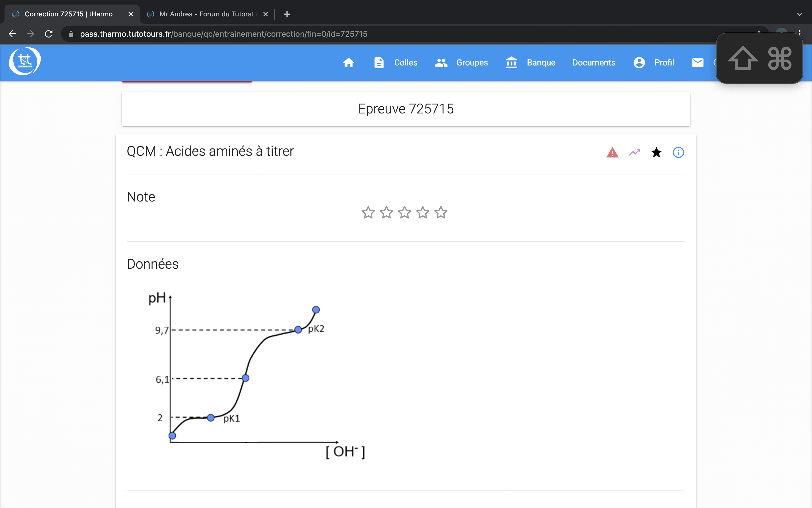The height and width of the screenshot is (508, 812).
Task: Rate the QCM one star
Action: click(368, 212)
